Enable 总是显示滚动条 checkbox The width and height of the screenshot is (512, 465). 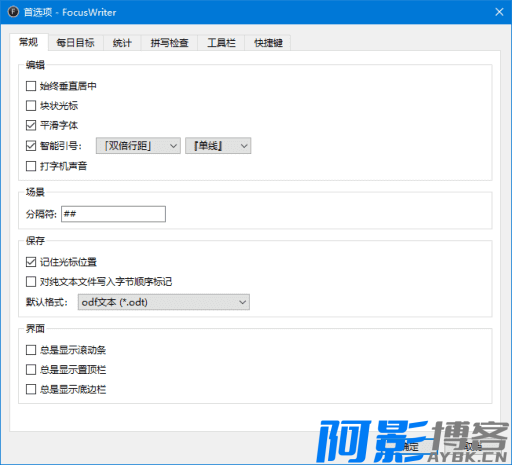31,350
